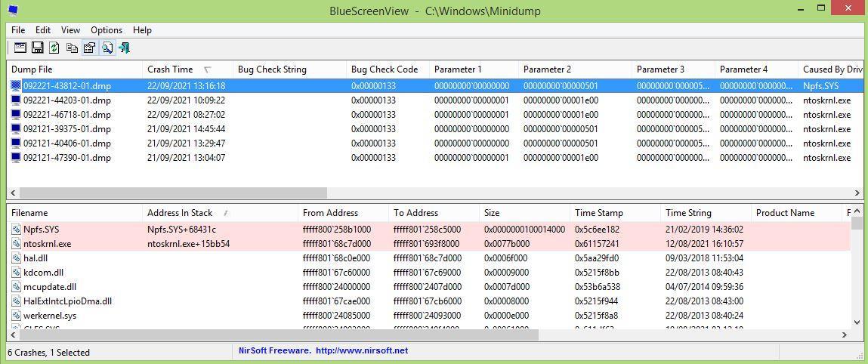Open the Options menu
This screenshot has height=364, width=868.
[x=107, y=30]
